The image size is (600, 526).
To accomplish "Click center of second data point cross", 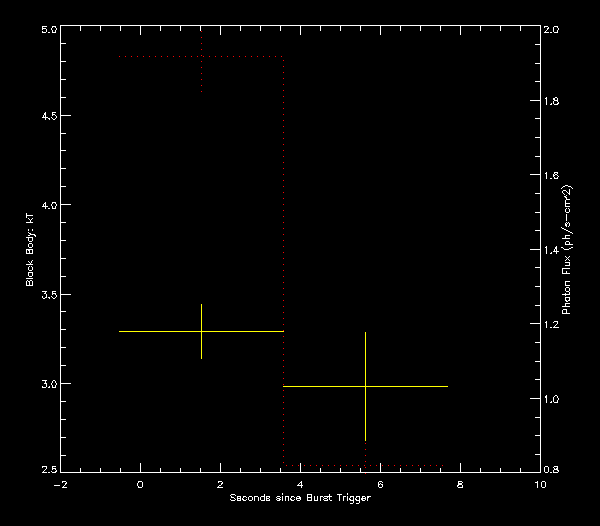I will click(365, 386).
